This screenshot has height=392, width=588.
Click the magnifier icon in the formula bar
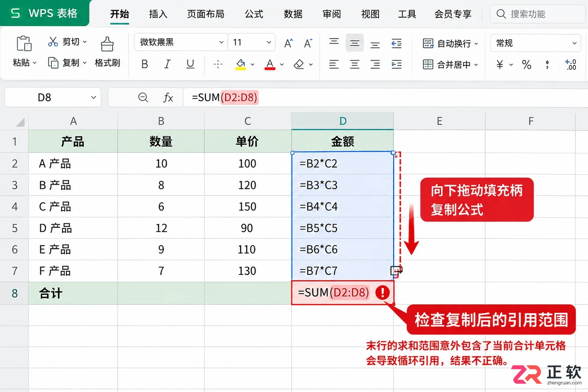pos(143,98)
